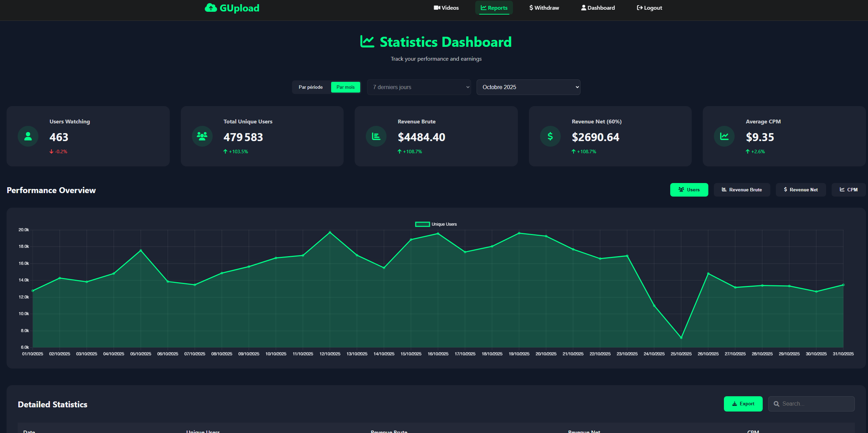Image resolution: width=868 pixels, height=433 pixels.
Task: Go to the Withdraw menu item
Action: 544,8
